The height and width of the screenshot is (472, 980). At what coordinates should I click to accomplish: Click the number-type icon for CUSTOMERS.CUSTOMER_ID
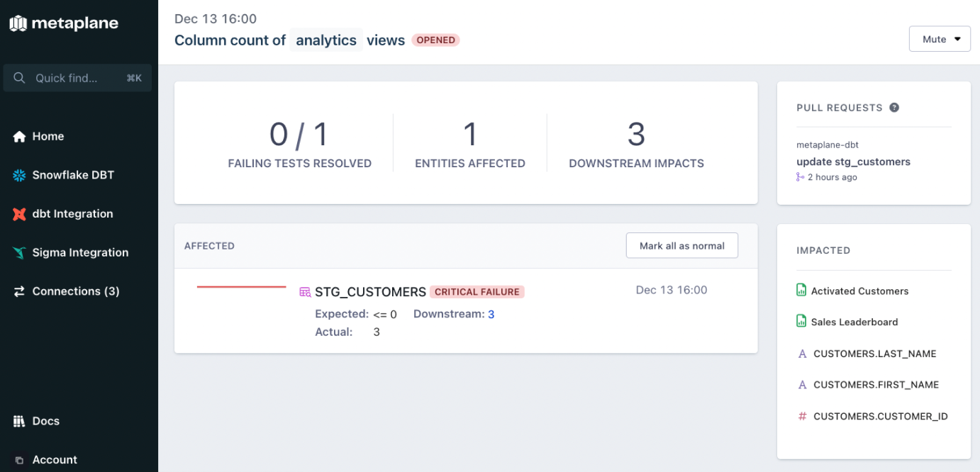(x=803, y=417)
